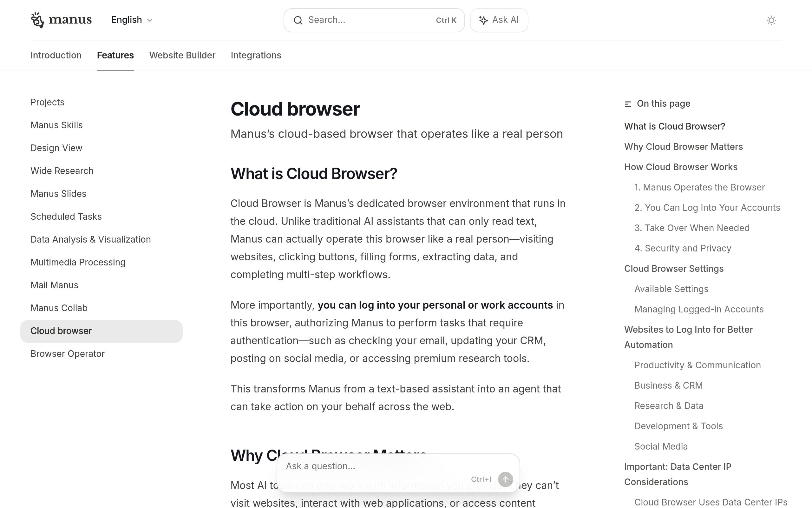Screen dimensions: 812x508
Task: Open the English language dropdown
Action: point(132,20)
